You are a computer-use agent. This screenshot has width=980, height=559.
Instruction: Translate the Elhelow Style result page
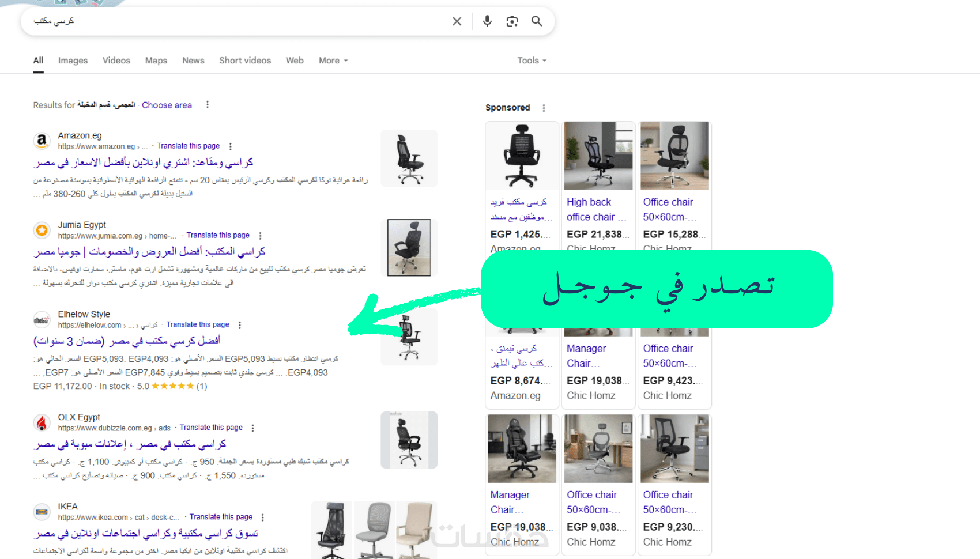click(198, 325)
